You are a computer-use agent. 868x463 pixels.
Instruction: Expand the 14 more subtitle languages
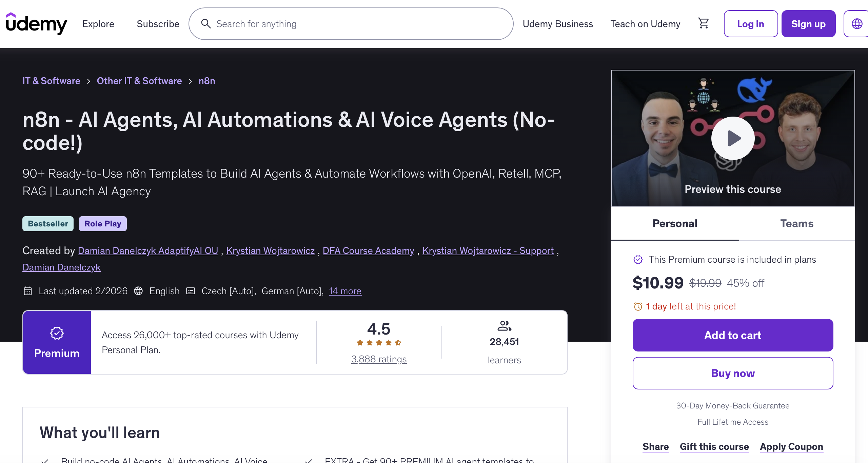(345, 291)
